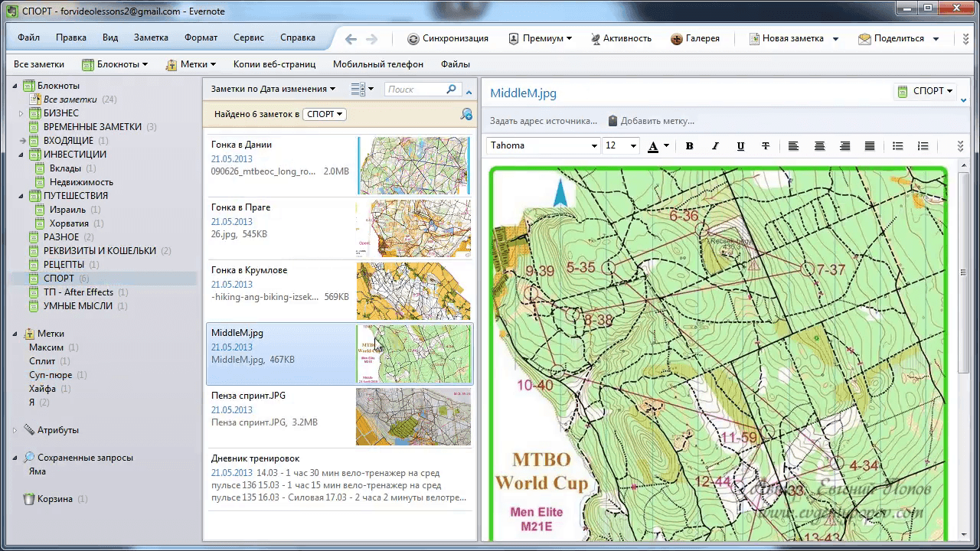Click the Мобильный телефон shortcut
Screen dimensions: 980x551
[378, 65]
